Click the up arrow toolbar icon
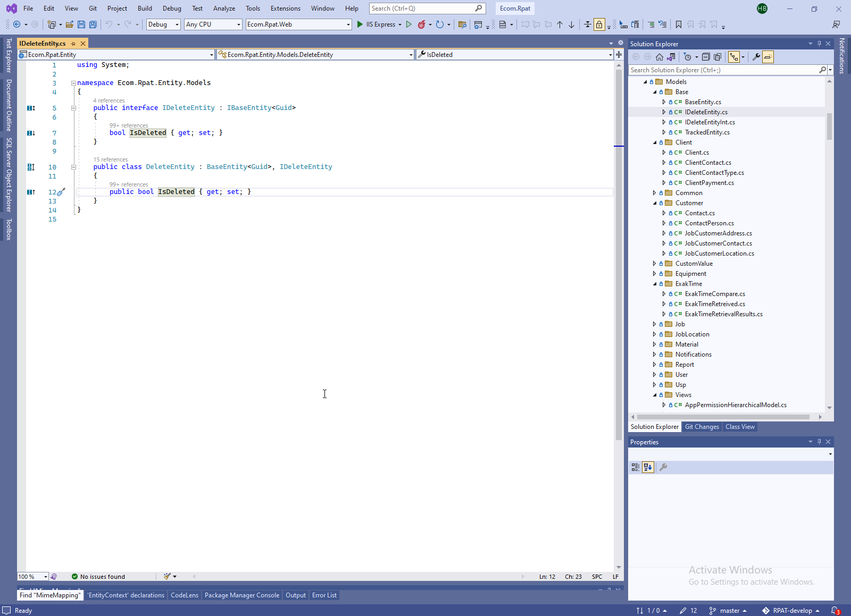 [x=560, y=24]
